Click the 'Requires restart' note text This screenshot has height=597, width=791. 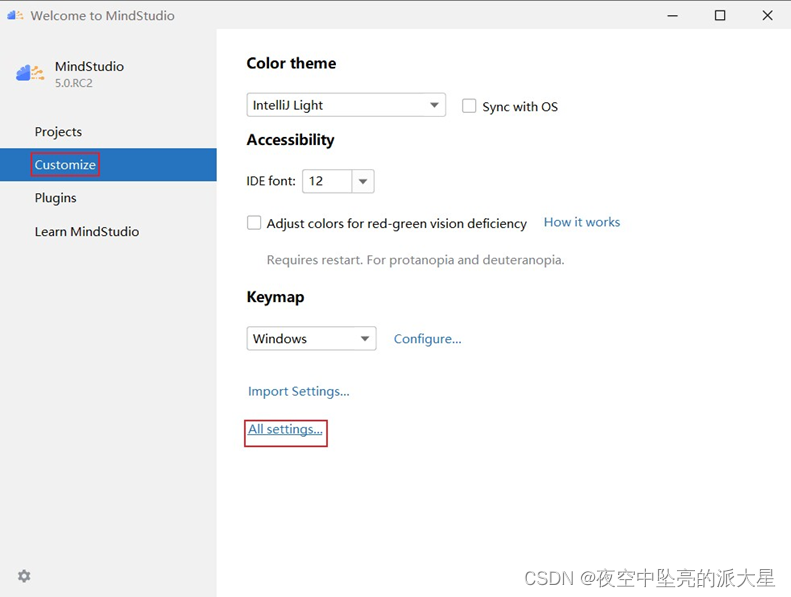pos(415,260)
